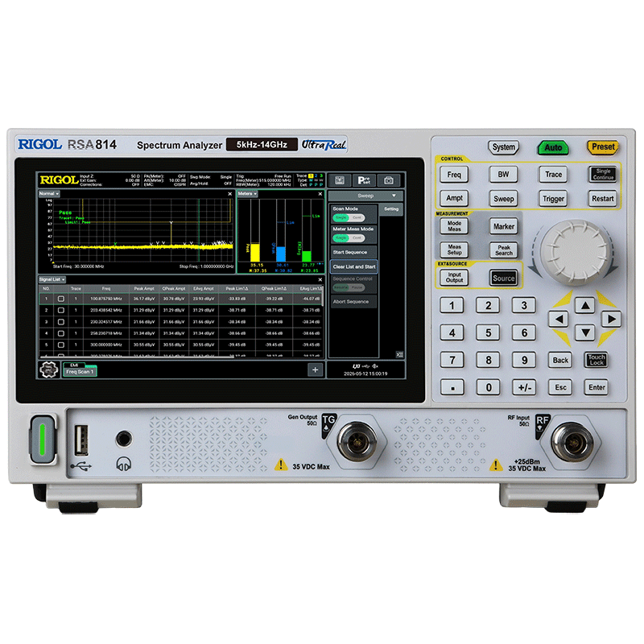Tap Start Sequence
Screen dimensions: 644x644
click(x=353, y=252)
